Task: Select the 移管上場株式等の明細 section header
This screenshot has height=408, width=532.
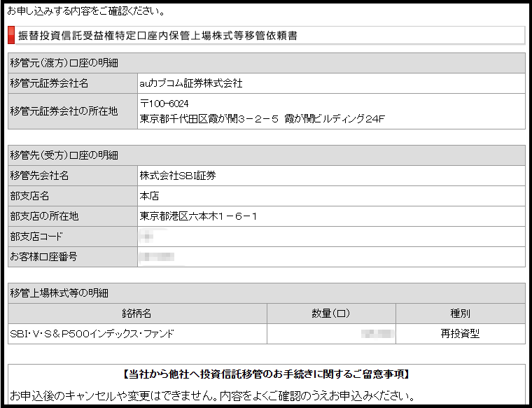Action: [267, 293]
